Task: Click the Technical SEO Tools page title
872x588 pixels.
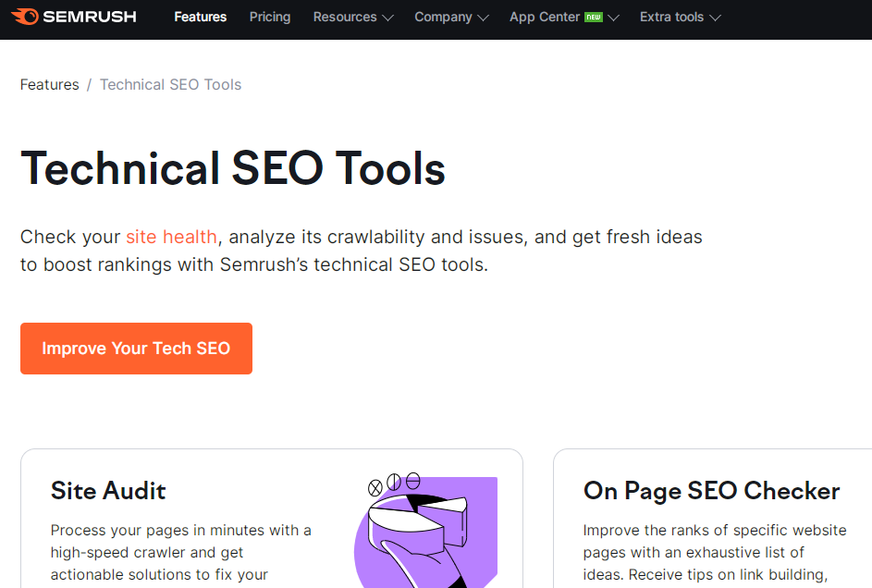Action: click(233, 169)
